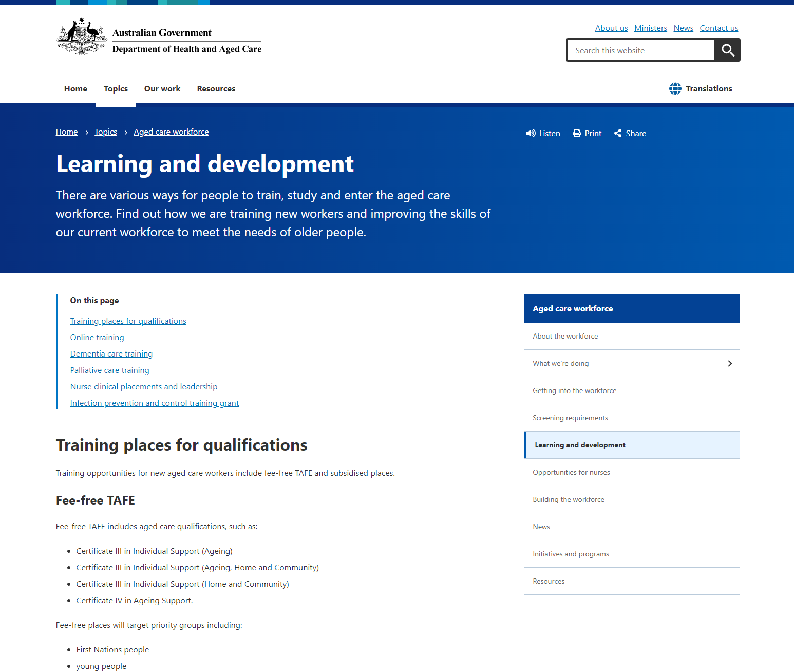Expand the What we're doing submenu chevron
The height and width of the screenshot is (672, 794).
pos(730,363)
